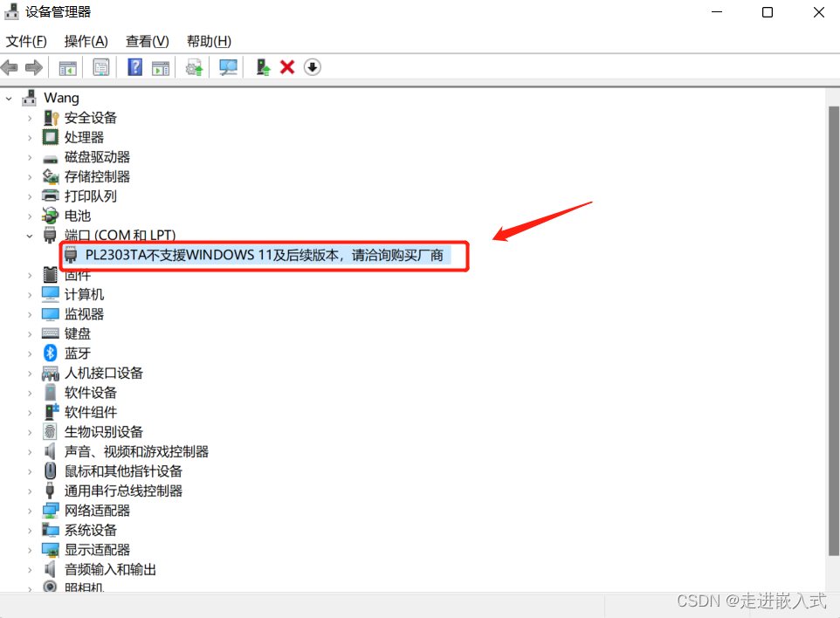840x618 pixels.
Task: Select the 蓝牙 label
Action: [78, 354]
